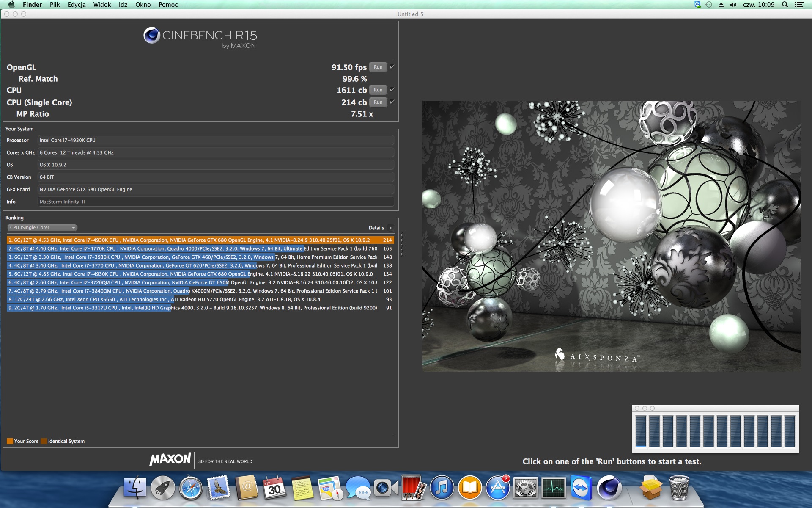Run the CPU benchmark

pos(378,90)
